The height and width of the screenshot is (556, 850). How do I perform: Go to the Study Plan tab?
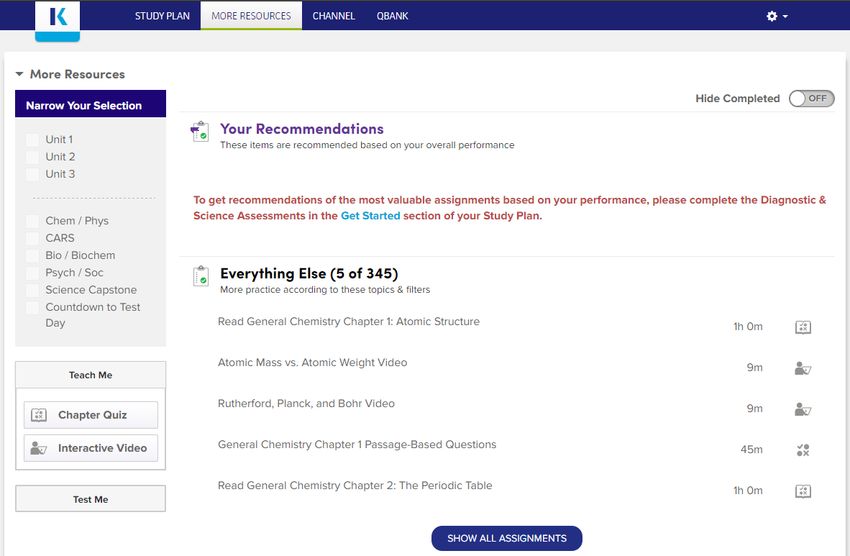[162, 16]
